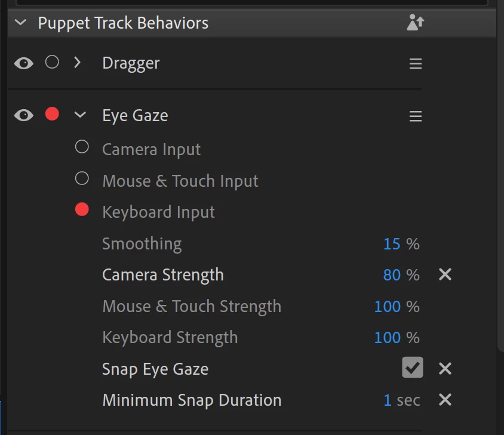Open the Dragger behavior hamburger menu
The width and height of the screenshot is (504, 435).
click(416, 64)
